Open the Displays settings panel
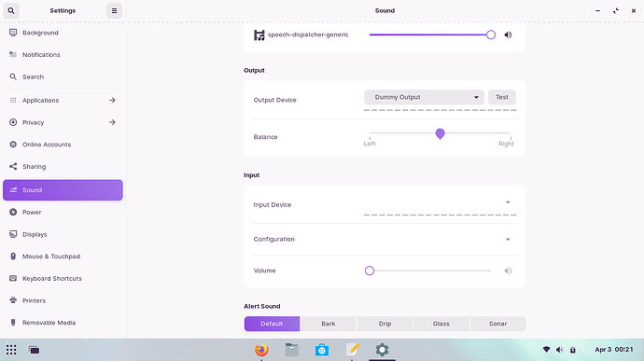Viewport: 644px width, 361px height. (63, 234)
